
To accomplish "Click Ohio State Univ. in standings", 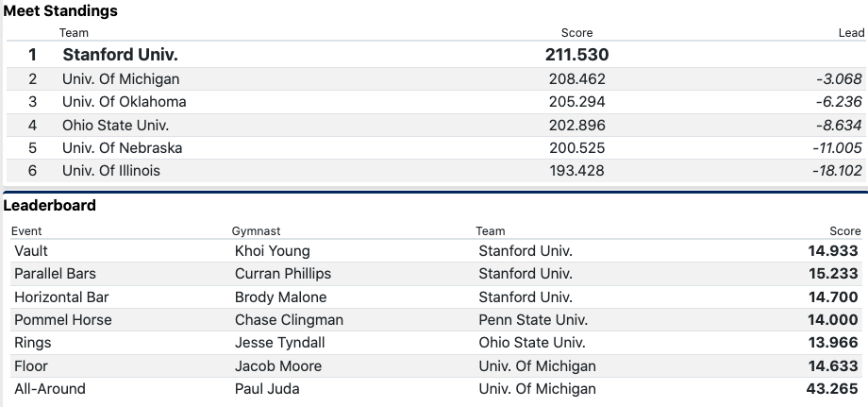I will coord(116,125).
